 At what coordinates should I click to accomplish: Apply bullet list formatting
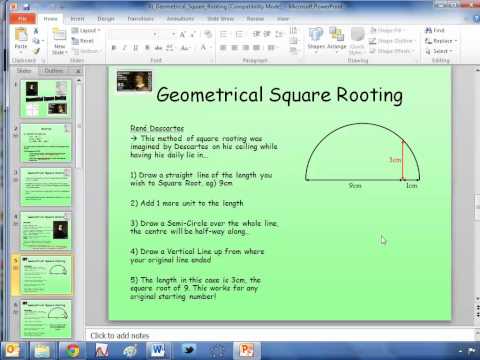(224, 34)
